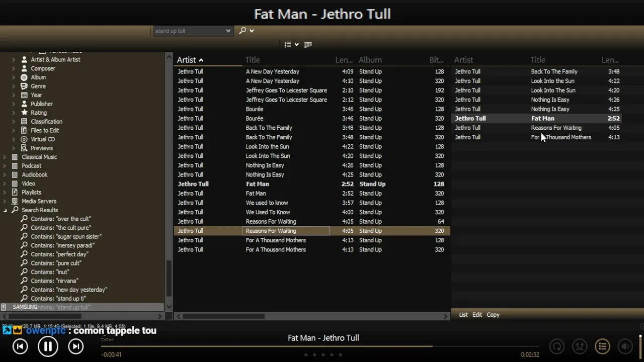Open search result 'nirvana'

(54, 281)
